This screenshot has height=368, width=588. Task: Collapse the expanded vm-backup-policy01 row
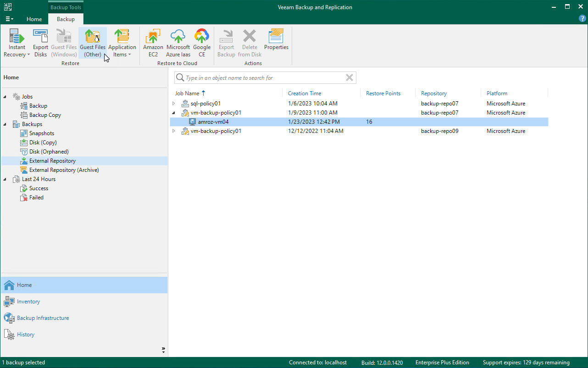(x=174, y=113)
